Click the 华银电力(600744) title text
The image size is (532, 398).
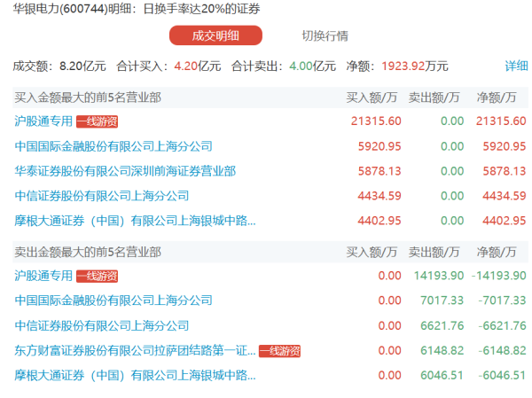point(53,11)
